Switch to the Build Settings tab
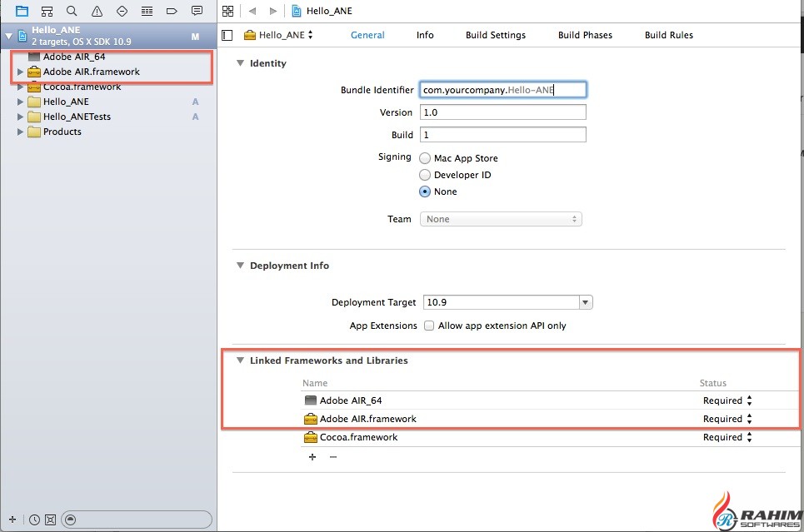Screen dimensions: 804x532 (496, 35)
